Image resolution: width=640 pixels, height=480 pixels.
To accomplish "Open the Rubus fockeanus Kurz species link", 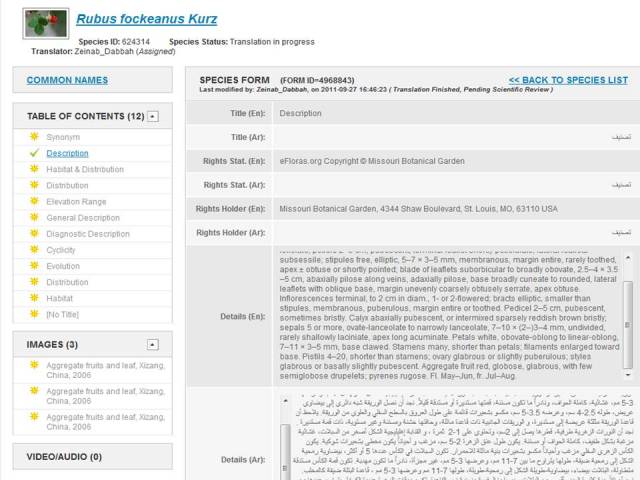I will (147, 19).
